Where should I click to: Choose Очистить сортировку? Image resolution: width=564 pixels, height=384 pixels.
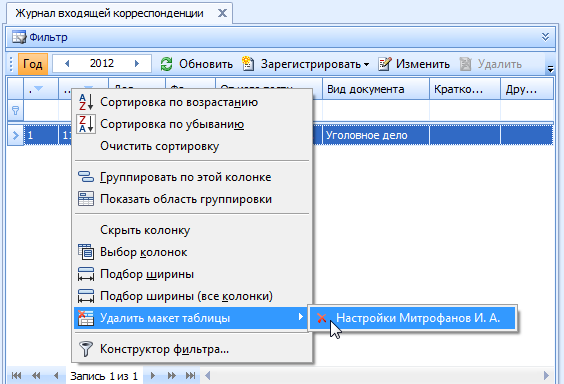pos(192,146)
